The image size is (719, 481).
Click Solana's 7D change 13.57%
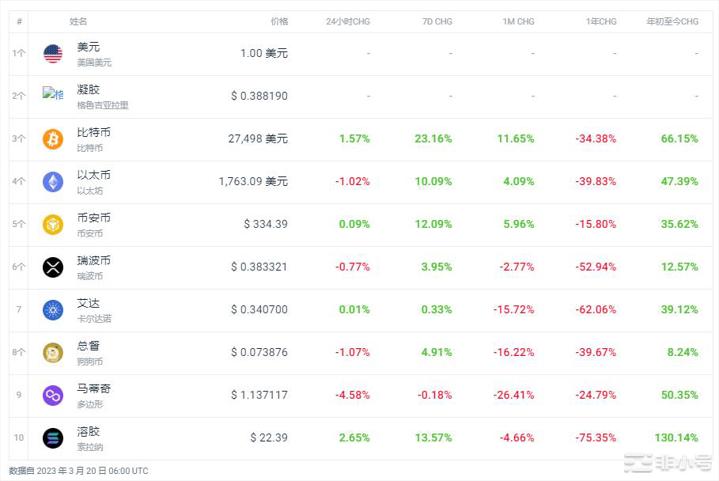coord(433,437)
